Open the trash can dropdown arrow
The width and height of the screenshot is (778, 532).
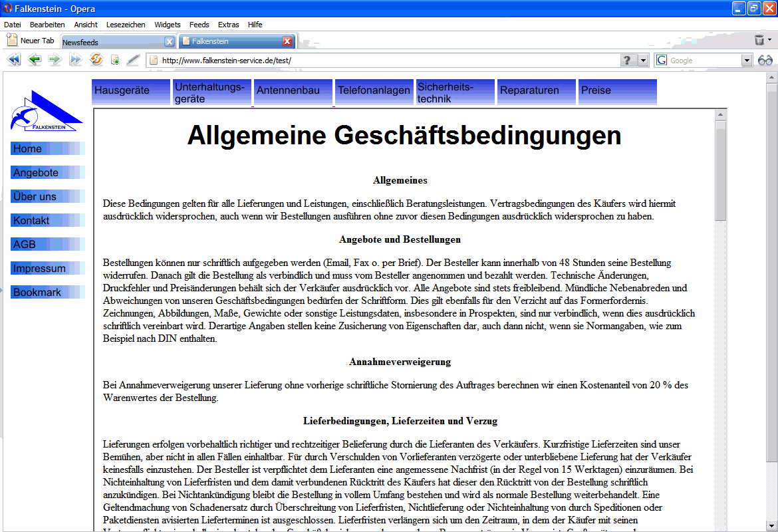769,39
